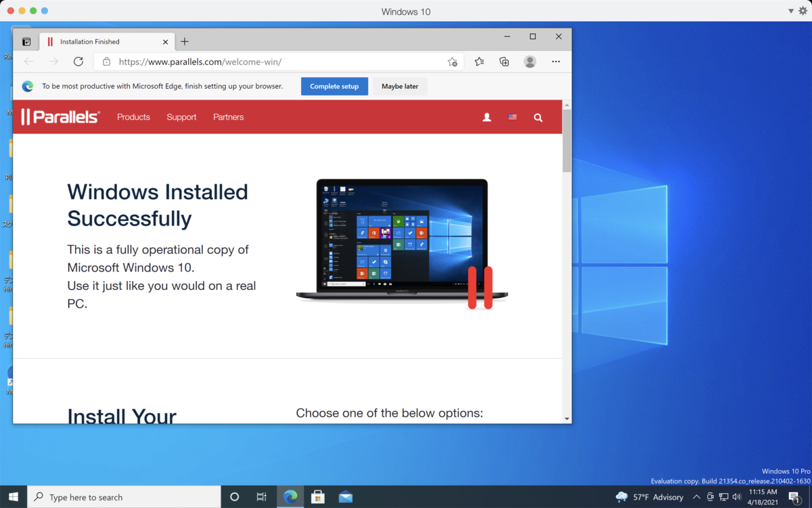Open the browser profile avatar
The height and width of the screenshot is (508, 812).
tap(530, 62)
